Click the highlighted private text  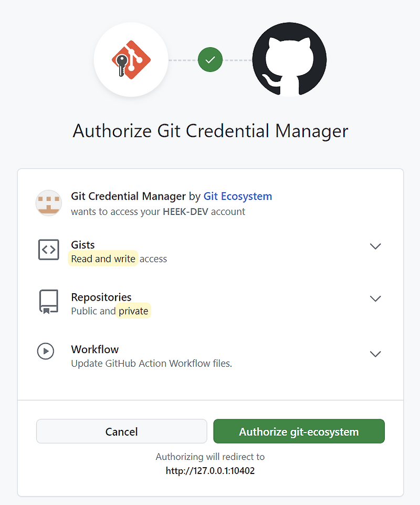click(133, 311)
